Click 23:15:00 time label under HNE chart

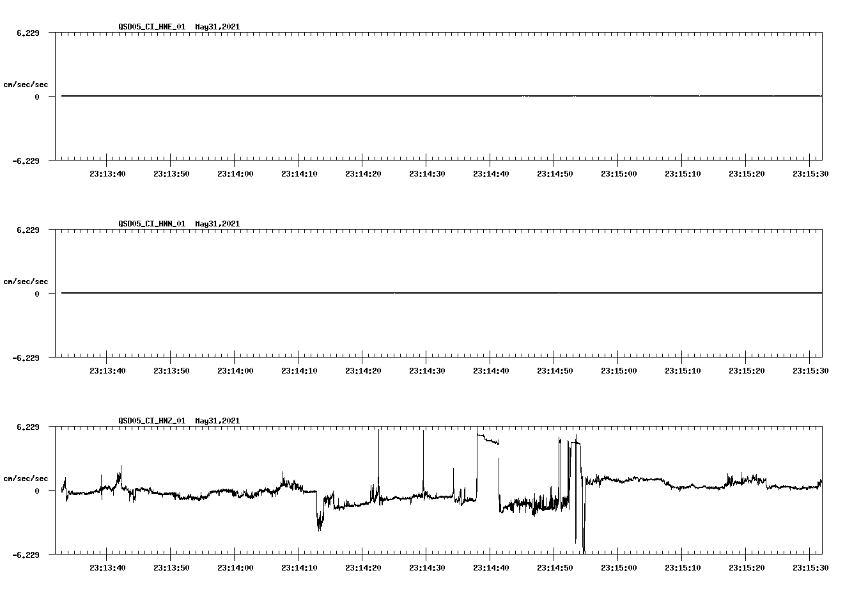[619, 174]
